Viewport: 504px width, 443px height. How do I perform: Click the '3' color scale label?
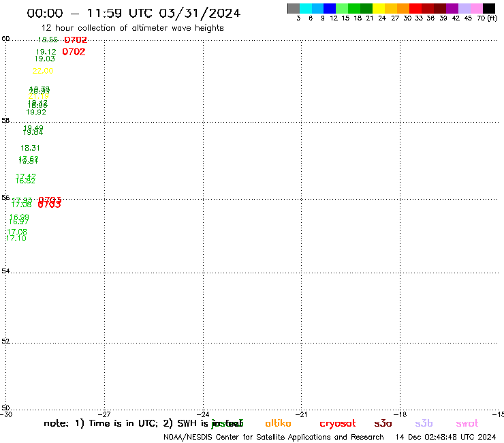coord(298,18)
